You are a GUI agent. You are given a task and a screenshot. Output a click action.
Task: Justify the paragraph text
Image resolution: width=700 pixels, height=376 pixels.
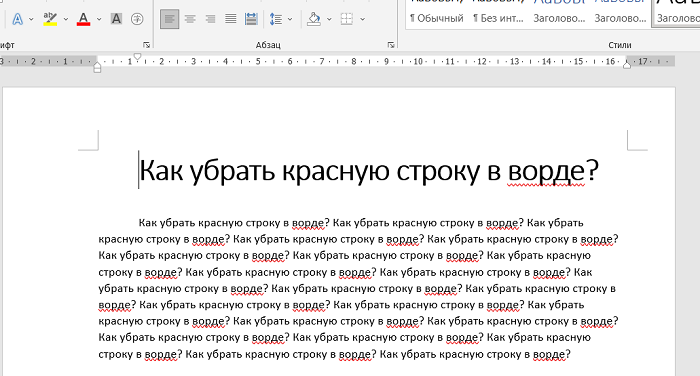231,19
